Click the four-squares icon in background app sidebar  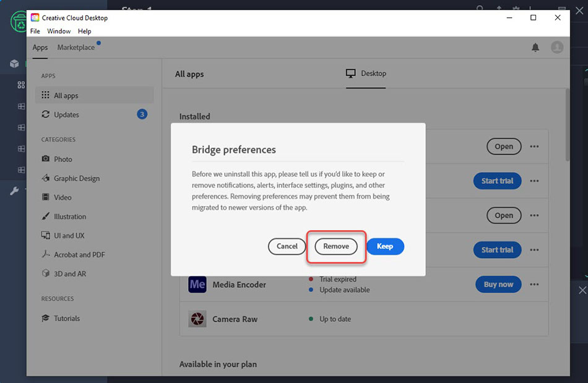(x=21, y=85)
